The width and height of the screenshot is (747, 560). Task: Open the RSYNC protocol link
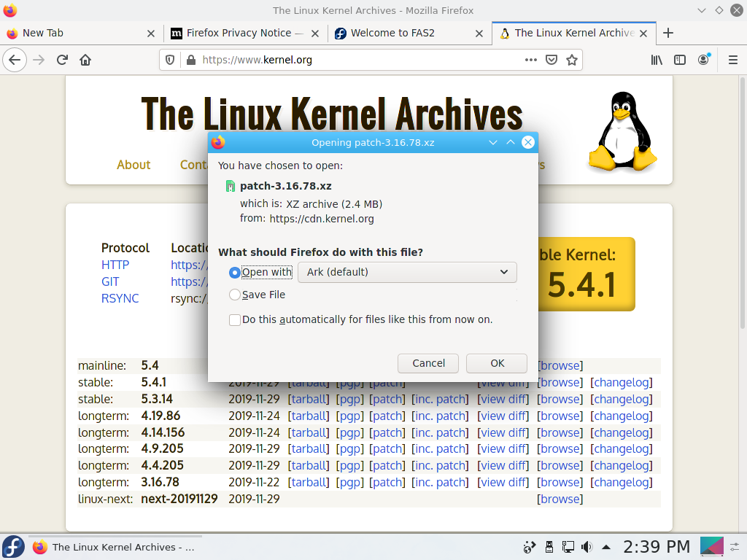pos(120,298)
